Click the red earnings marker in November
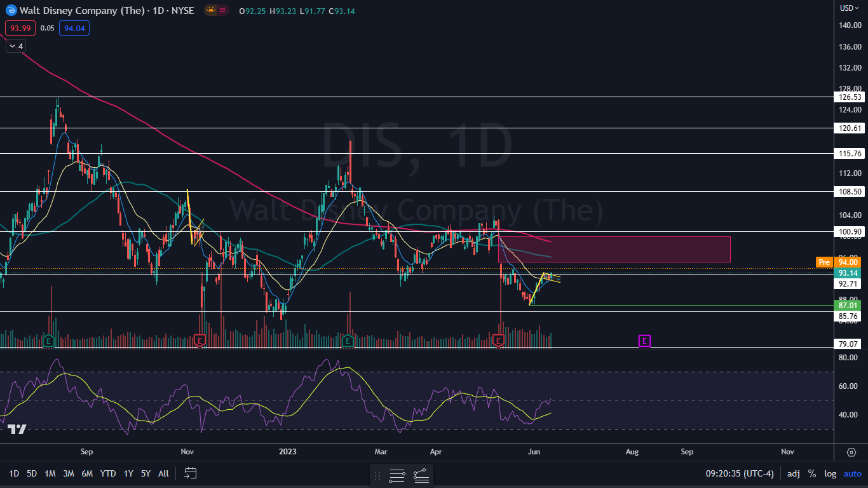868x488 pixels. (x=200, y=341)
